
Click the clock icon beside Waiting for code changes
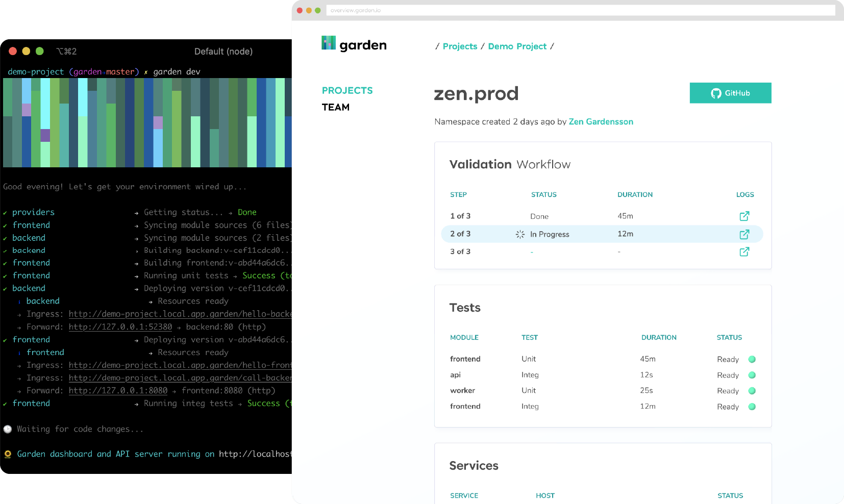coord(8,429)
